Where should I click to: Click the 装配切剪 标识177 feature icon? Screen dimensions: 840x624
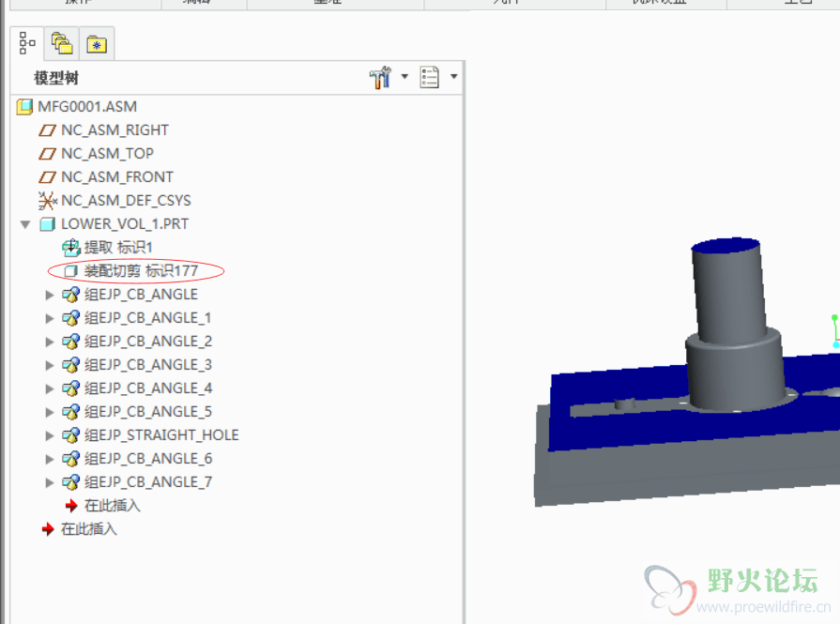click(x=70, y=271)
